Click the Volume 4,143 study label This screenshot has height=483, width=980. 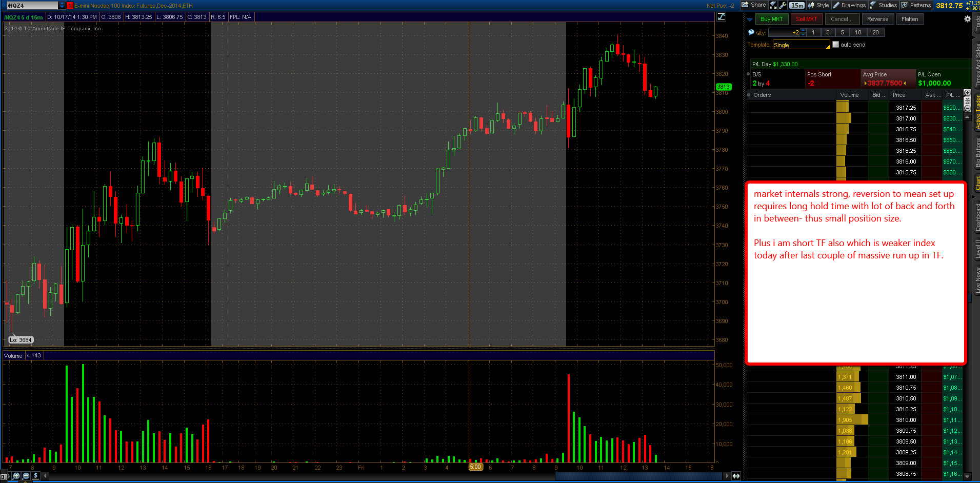[x=23, y=355]
